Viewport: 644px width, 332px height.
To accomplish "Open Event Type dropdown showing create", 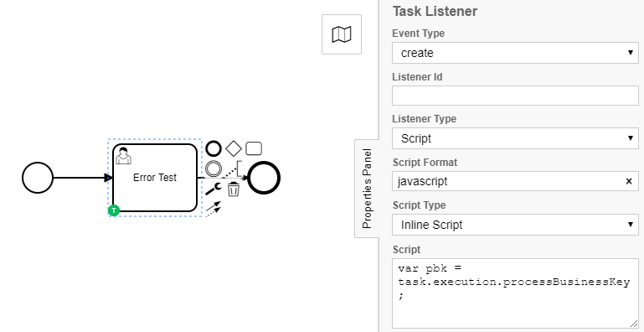I will tap(515, 53).
